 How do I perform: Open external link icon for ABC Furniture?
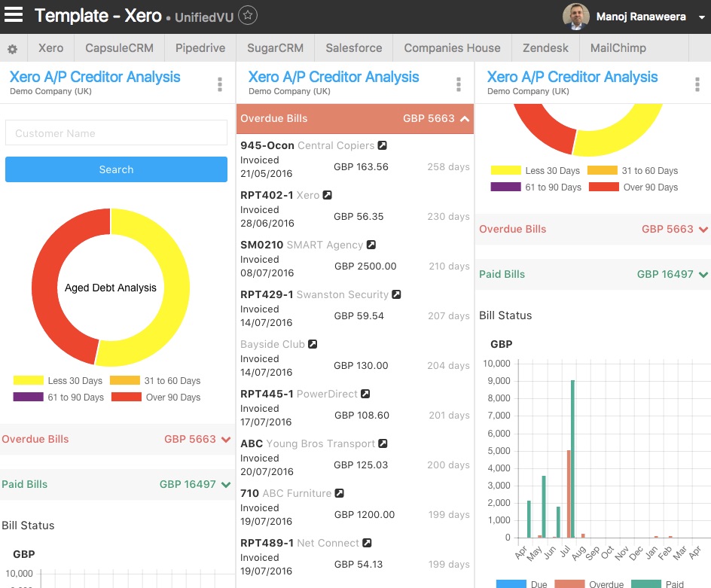coord(339,493)
